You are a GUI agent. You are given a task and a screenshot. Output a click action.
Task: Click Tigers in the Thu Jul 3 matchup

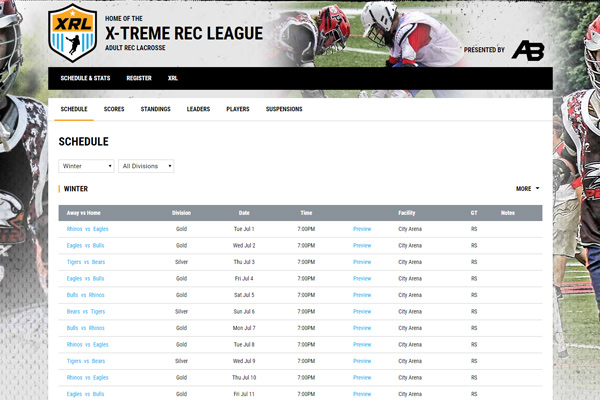coord(74,262)
